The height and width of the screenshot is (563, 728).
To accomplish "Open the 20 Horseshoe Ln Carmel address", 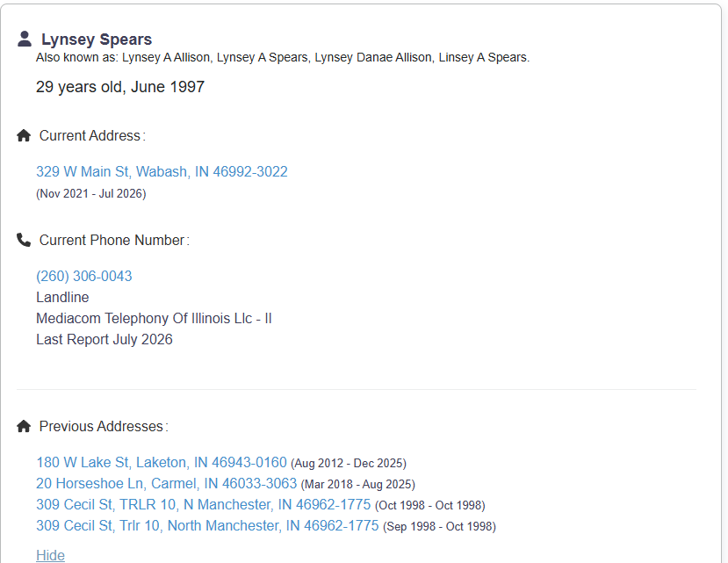I will click(166, 483).
